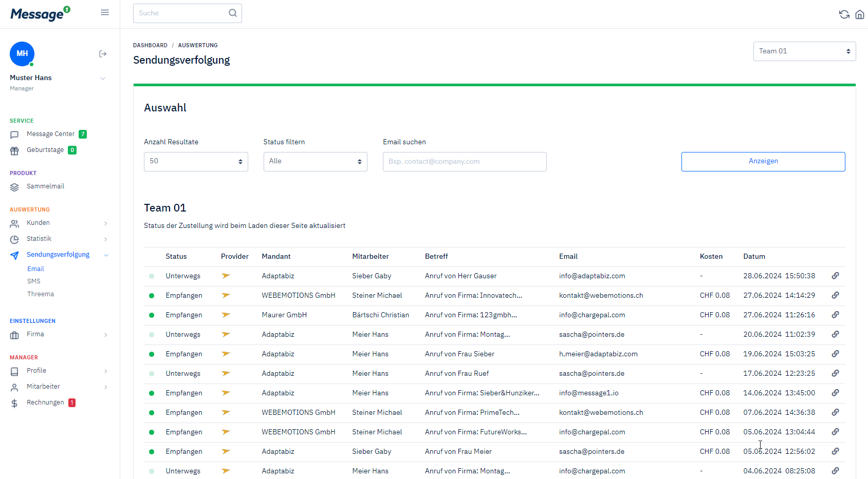This screenshot has width=868, height=479.
Task: Open the home icon in header
Action: point(859,14)
